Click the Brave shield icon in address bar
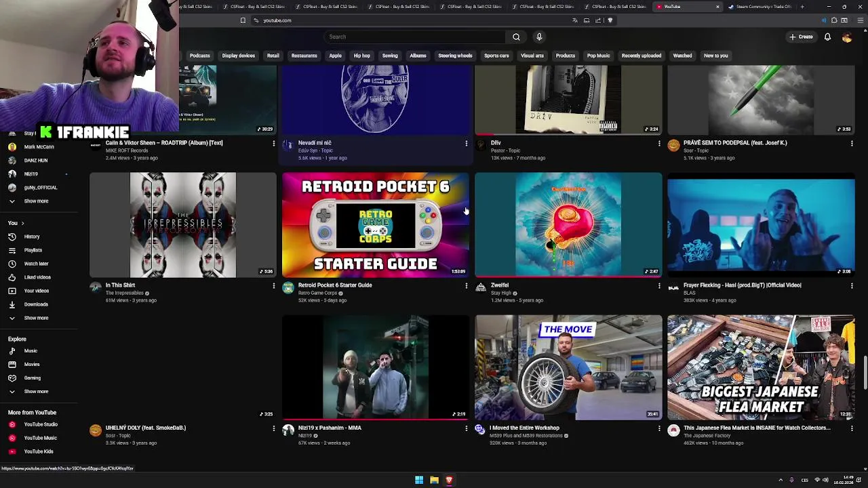Image resolution: width=868 pixels, height=488 pixels. (610, 20)
